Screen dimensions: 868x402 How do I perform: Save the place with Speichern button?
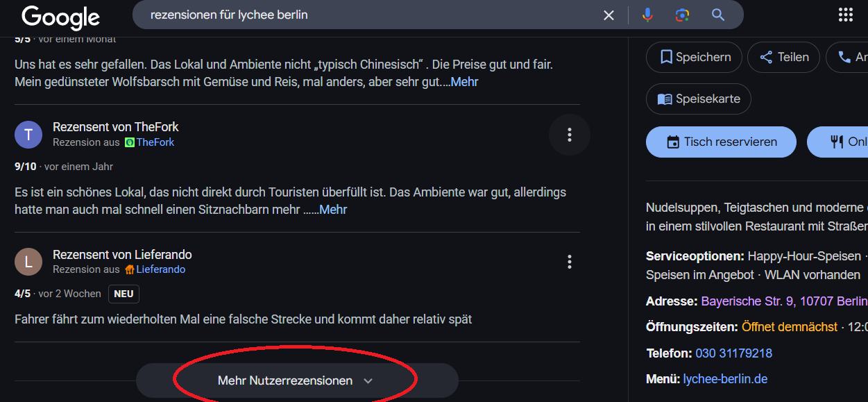[694, 57]
